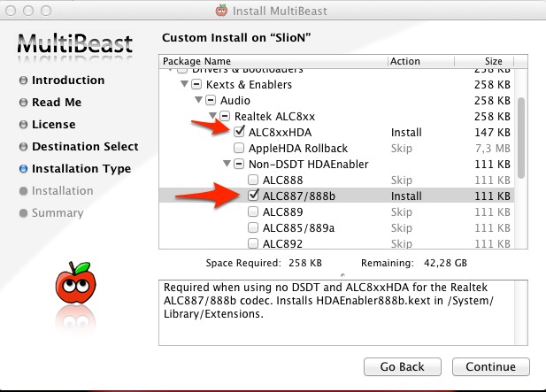Click the window zoom button
Viewport: 546px width, 392px height.
(x=46, y=11)
